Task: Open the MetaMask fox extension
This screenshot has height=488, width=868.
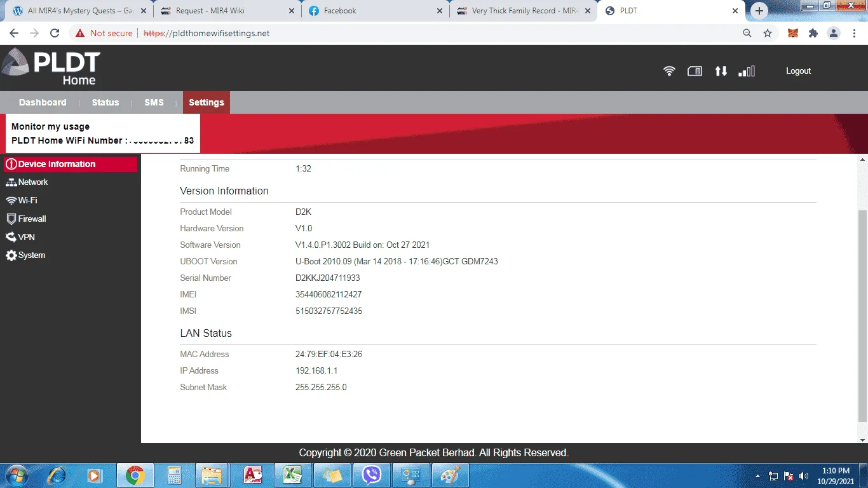Action: tap(792, 33)
